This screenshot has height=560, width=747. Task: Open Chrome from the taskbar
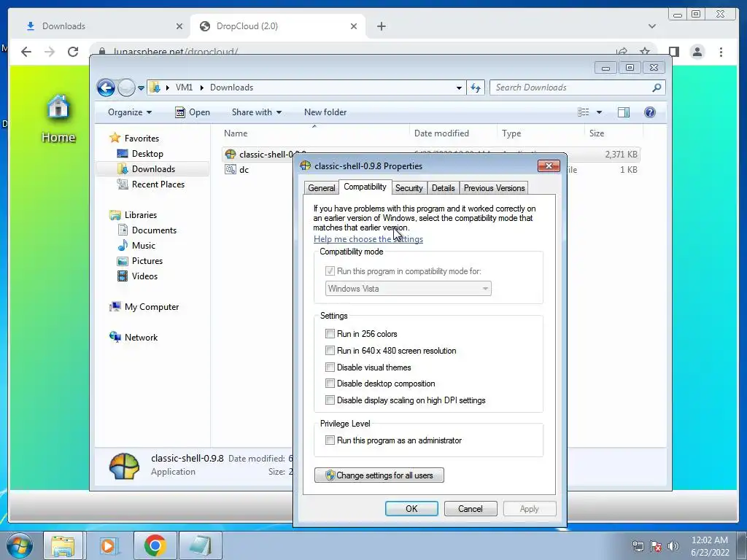[155, 545]
